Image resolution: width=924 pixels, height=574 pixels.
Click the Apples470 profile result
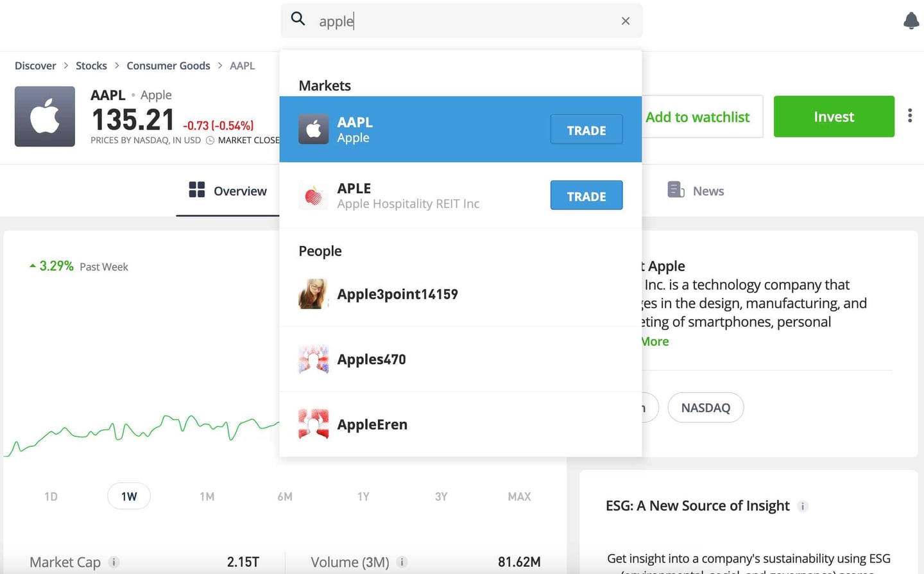pos(371,359)
